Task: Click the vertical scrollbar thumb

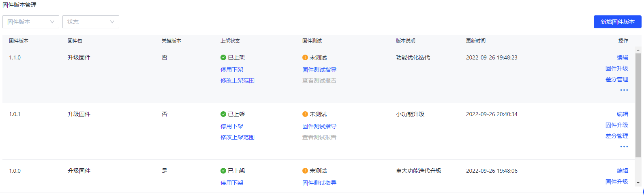Action: [x=638, y=105]
